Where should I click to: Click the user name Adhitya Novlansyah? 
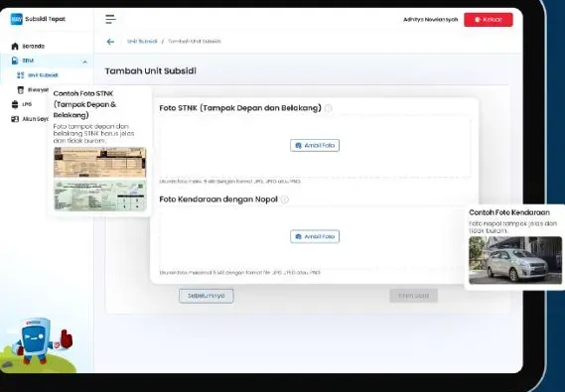[430, 20]
